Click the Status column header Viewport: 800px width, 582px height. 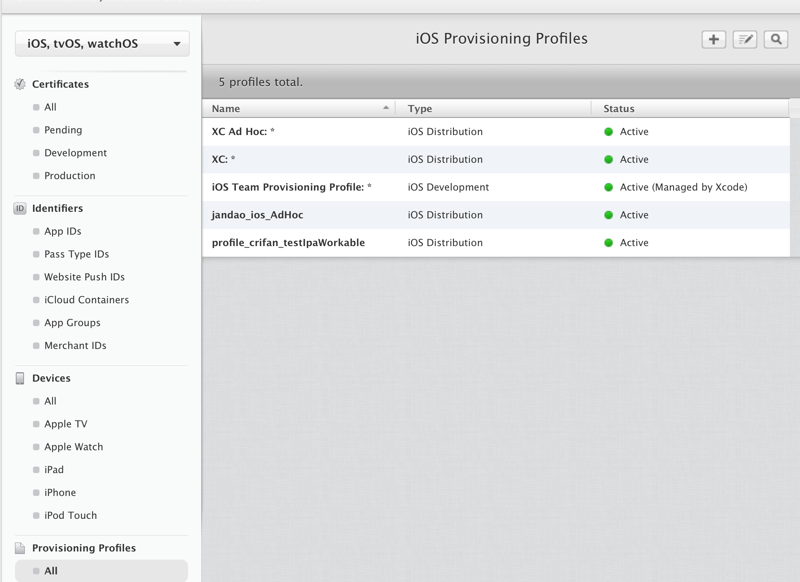tap(619, 108)
